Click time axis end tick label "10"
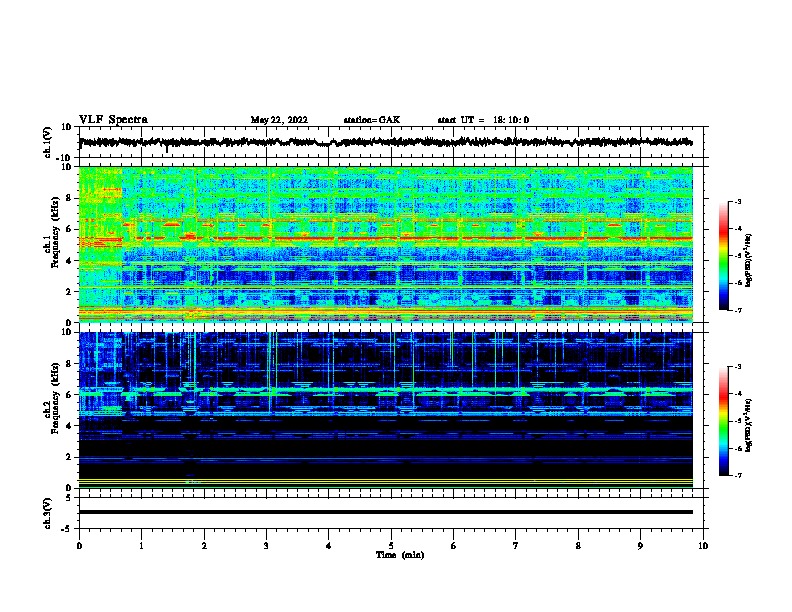Screen dimensions: 792x612 703,546
